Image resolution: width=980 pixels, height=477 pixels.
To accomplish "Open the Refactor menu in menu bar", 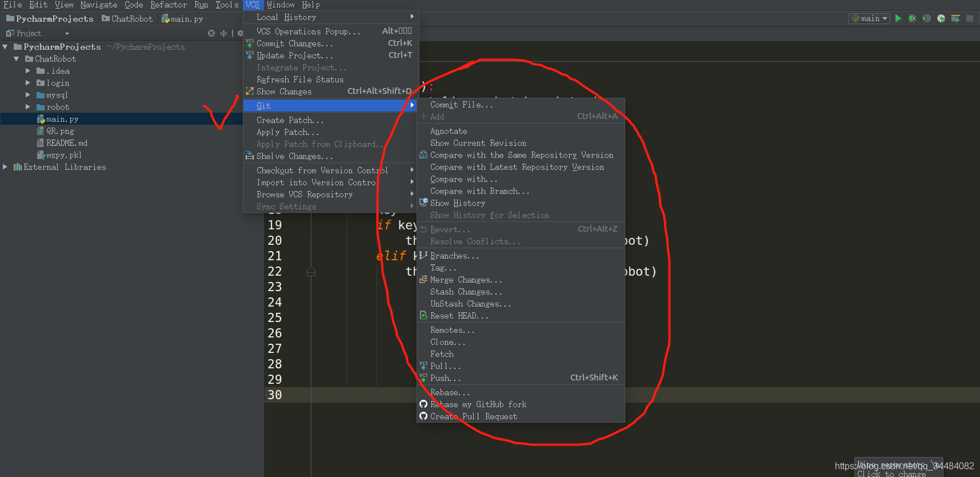I will [169, 5].
